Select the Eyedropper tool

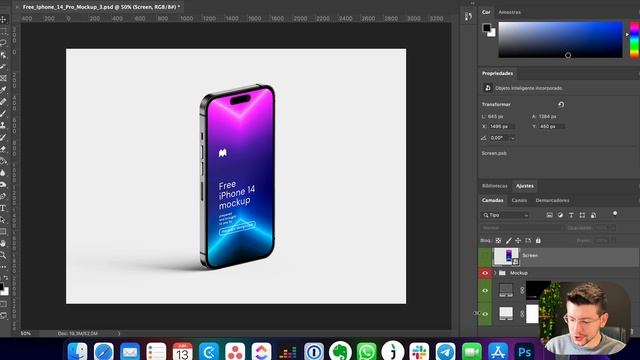(4, 89)
